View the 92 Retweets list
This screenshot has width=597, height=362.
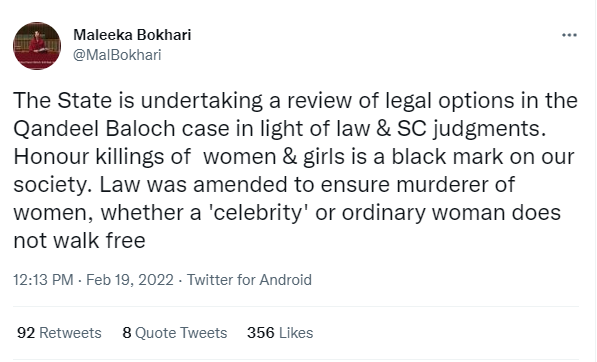coord(59,333)
